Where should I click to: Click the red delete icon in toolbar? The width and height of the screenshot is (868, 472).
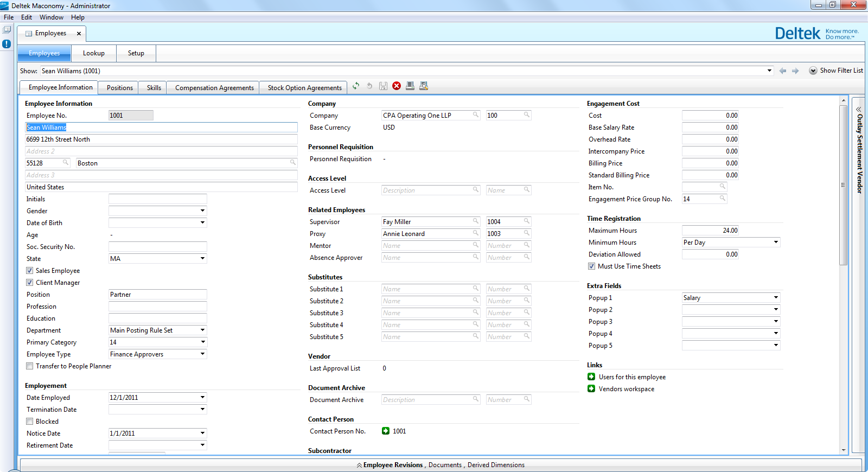coord(397,86)
